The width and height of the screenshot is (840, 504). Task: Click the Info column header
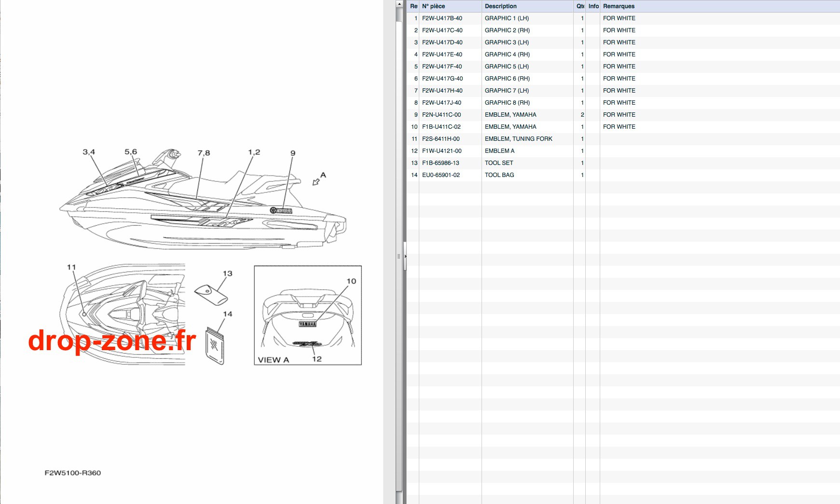tap(593, 6)
